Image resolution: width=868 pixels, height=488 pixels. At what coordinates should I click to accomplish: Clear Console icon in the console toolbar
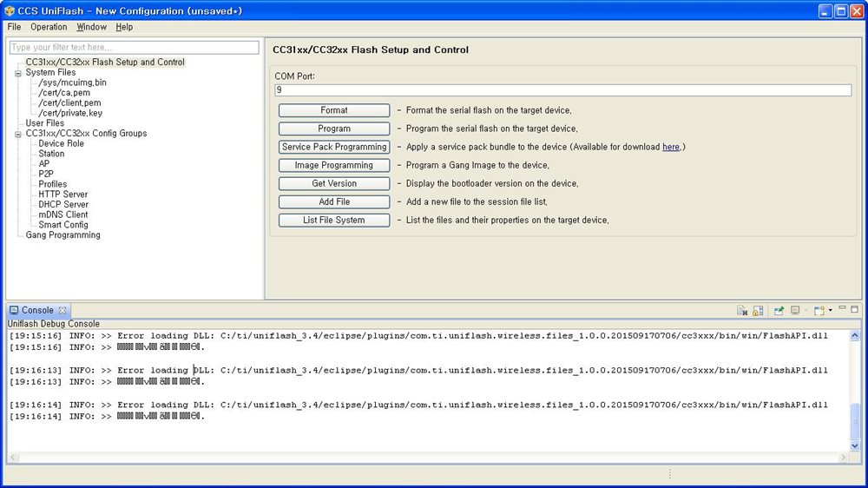click(x=742, y=311)
